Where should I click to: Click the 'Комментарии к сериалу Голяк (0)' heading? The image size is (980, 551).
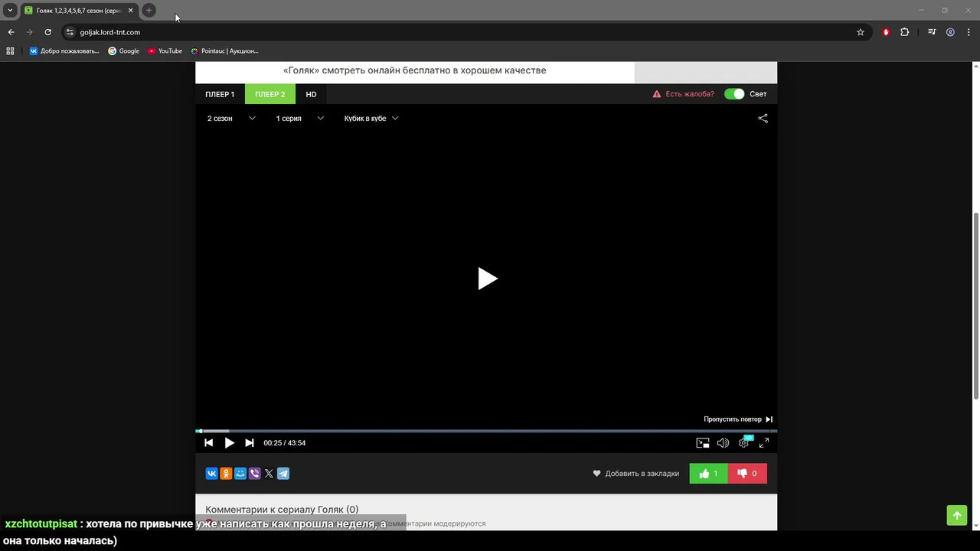282,510
